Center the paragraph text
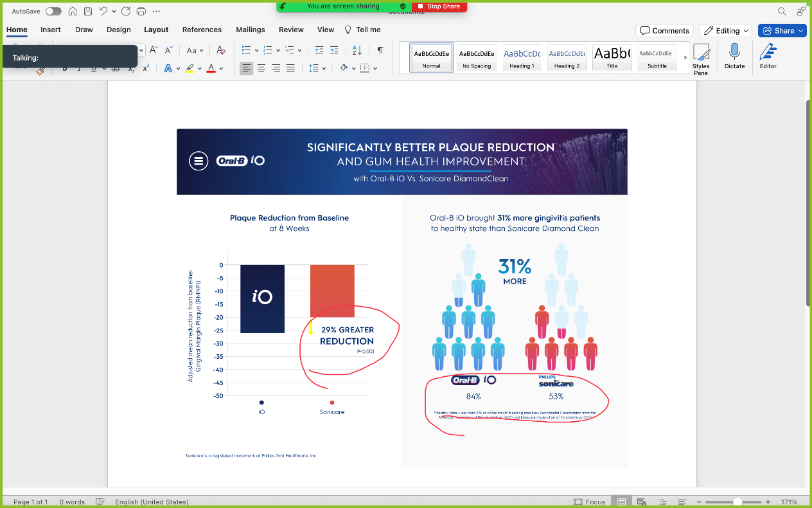This screenshot has height=508, width=812. point(261,68)
